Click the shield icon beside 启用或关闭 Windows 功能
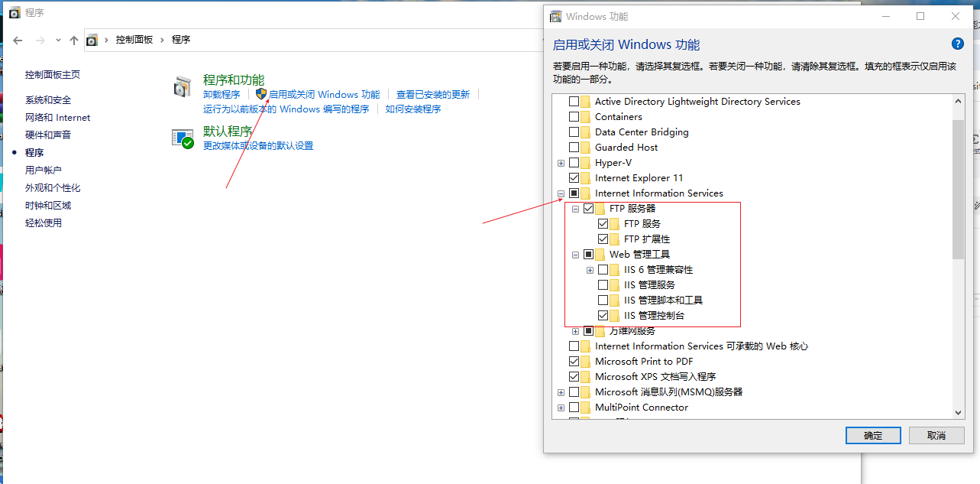The height and width of the screenshot is (484, 980). pyautogui.click(x=260, y=94)
